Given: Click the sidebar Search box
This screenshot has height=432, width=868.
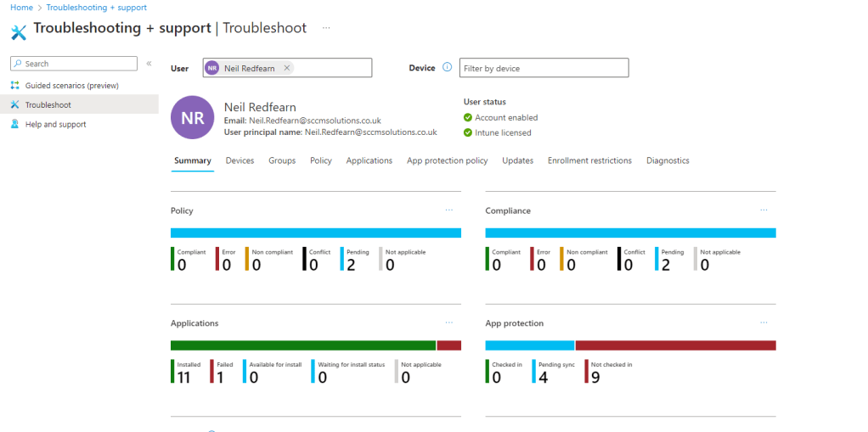Looking at the screenshot, I should (79, 64).
